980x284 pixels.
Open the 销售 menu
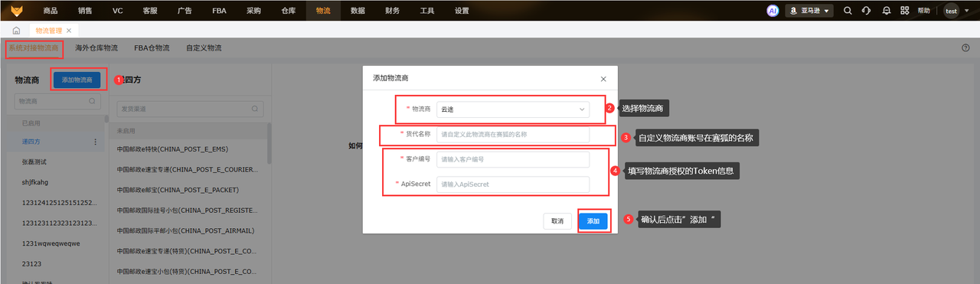point(85,11)
